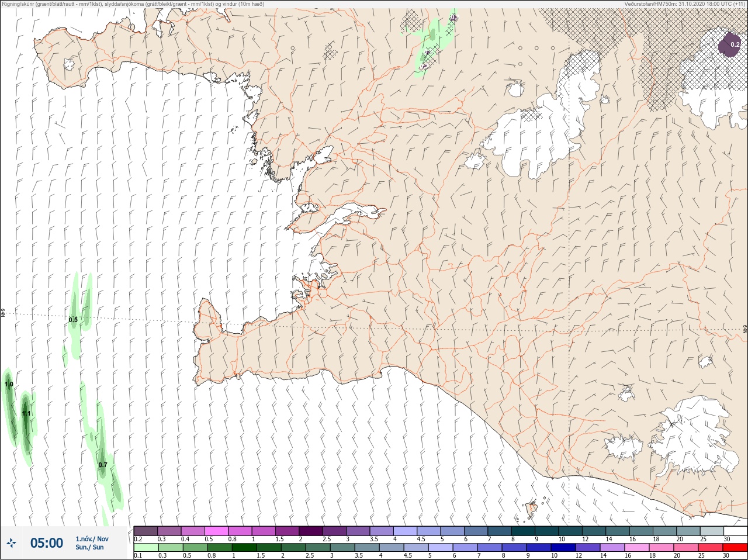Click the lavender 4.5 swatch, top legend row

[429, 531]
